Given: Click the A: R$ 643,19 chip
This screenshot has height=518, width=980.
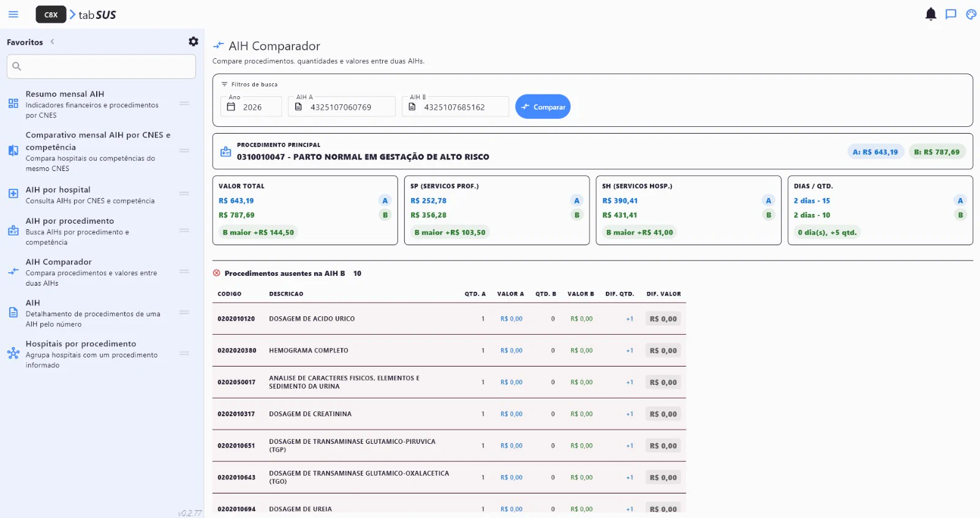Looking at the screenshot, I should point(875,152).
